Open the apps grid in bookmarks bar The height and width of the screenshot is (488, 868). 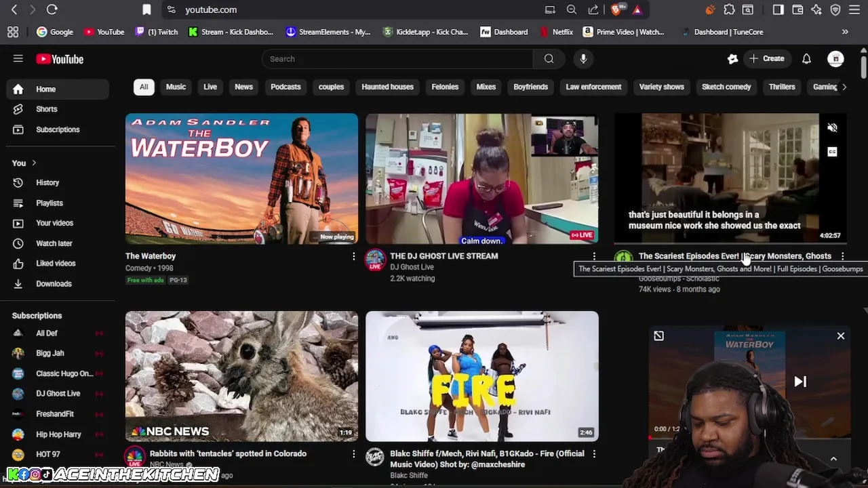coord(13,32)
